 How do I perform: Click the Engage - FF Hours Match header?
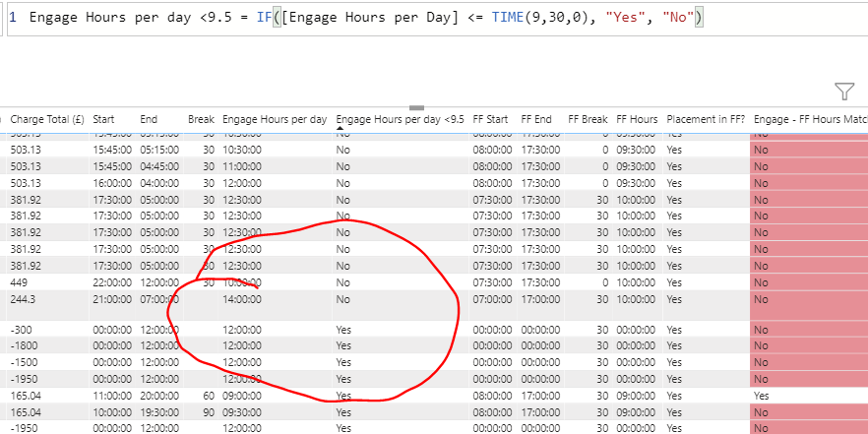(x=811, y=119)
